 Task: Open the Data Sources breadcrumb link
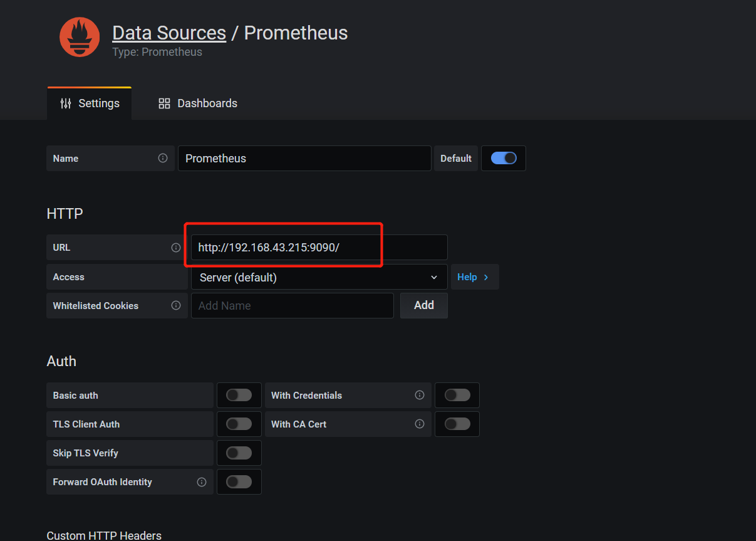coord(169,33)
